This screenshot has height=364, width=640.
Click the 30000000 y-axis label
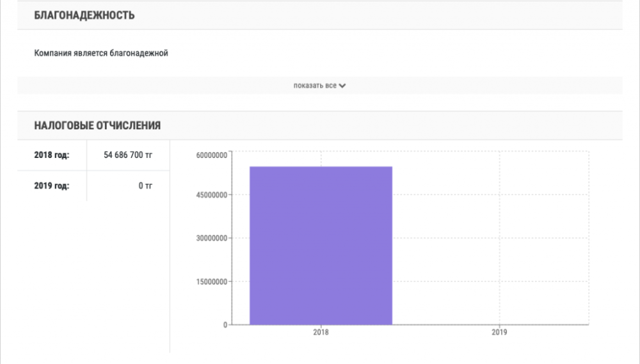pos(211,238)
